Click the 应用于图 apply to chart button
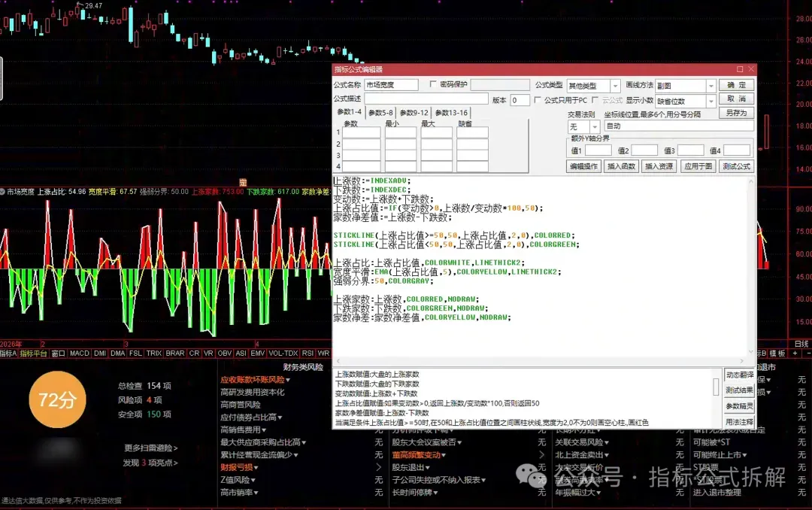The height and width of the screenshot is (510, 812). (x=698, y=166)
